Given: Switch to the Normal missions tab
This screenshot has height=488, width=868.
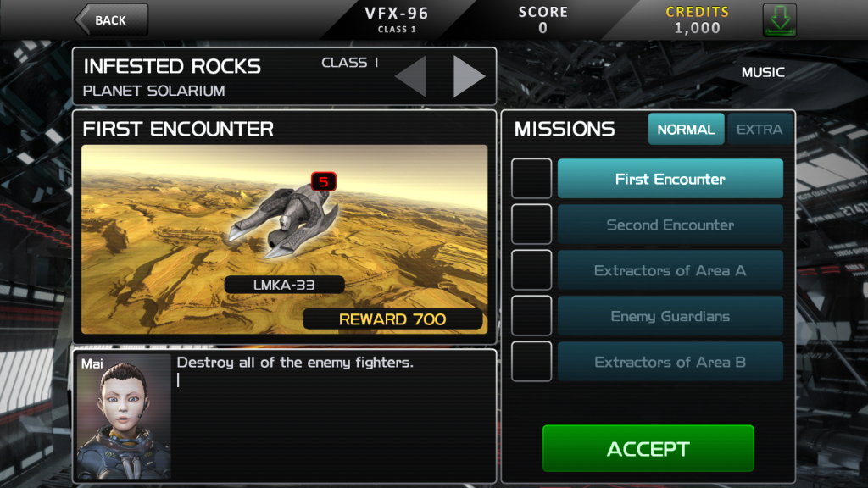Looking at the screenshot, I should point(686,129).
